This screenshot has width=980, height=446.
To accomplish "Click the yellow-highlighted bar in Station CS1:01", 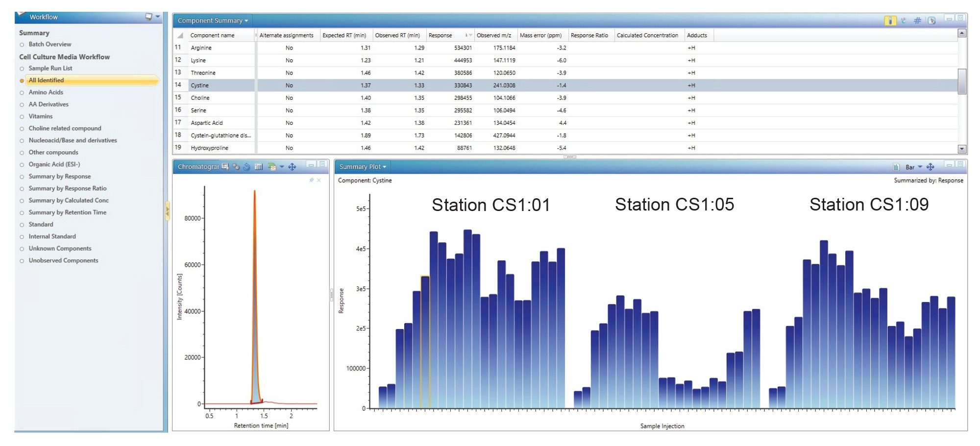I will (x=425, y=342).
